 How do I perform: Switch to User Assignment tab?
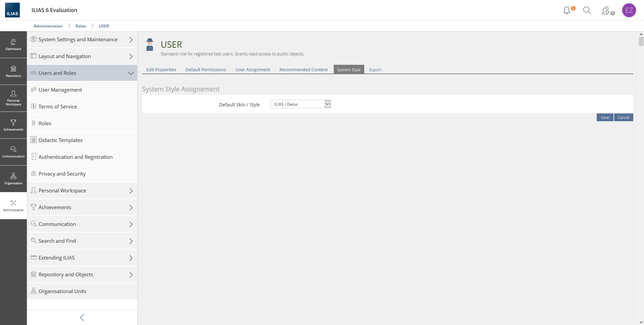(253, 69)
